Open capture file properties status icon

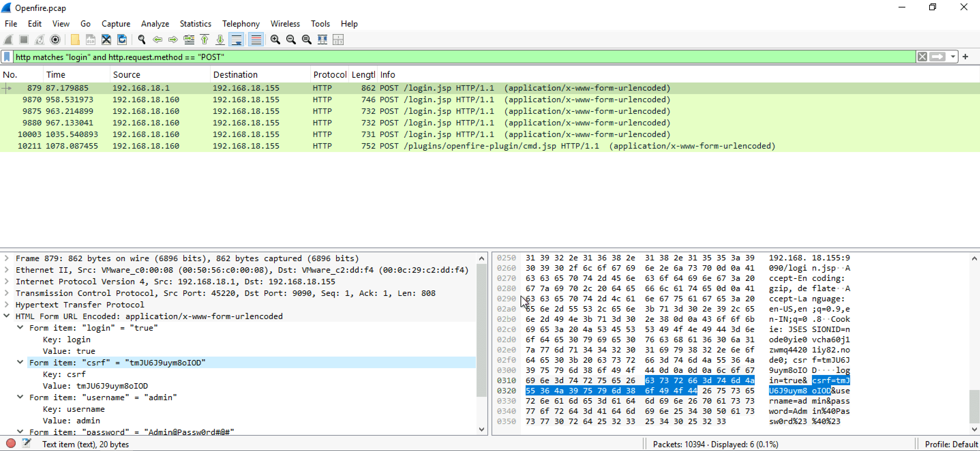click(x=26, y=444)
